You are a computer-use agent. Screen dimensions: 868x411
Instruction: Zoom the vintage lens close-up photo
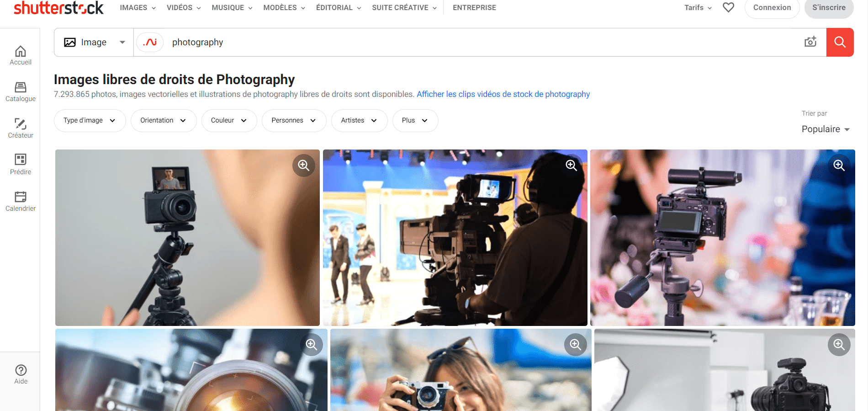click(x=312, y=345)
